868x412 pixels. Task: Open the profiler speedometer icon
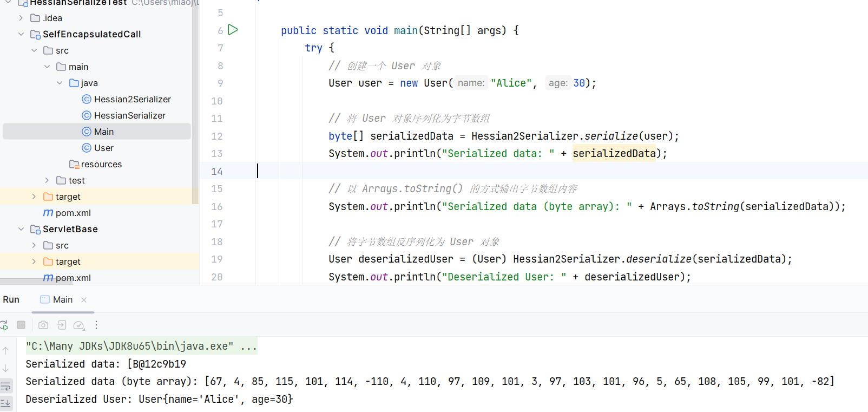click(79, 325)
